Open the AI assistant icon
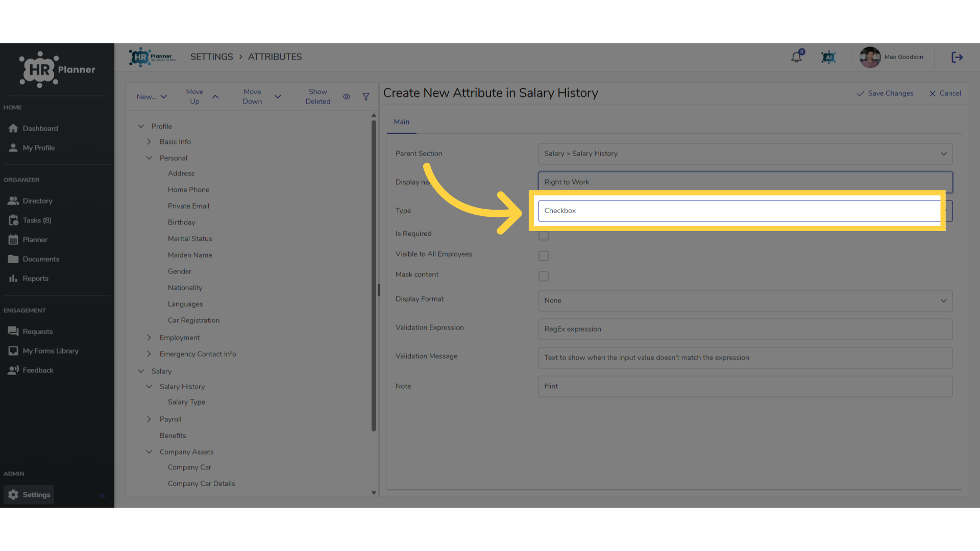The width and height of the screenshot is (980, 551). point(828,57)
